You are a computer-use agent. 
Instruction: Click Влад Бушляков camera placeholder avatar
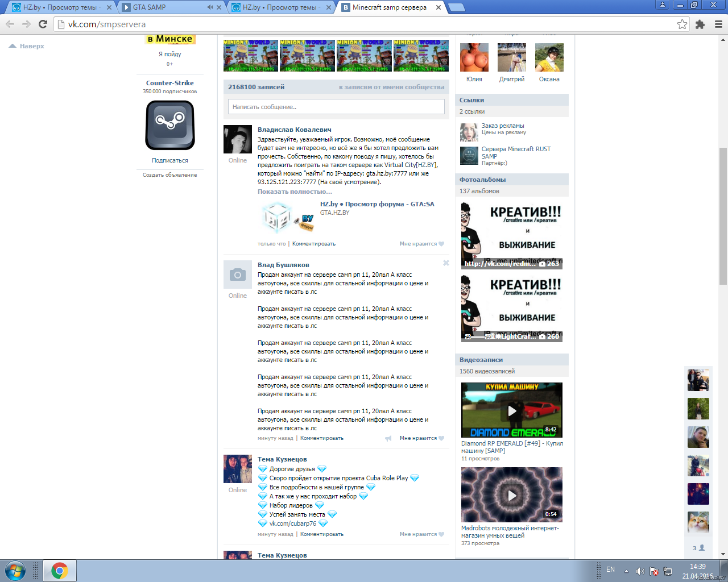click(x=238, y=275)
